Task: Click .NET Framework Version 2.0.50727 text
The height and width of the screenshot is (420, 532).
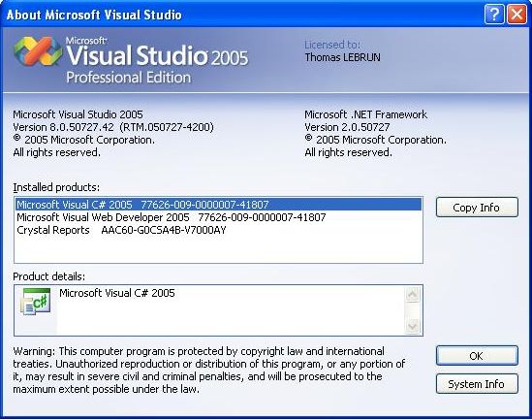Action: [347, 127]
